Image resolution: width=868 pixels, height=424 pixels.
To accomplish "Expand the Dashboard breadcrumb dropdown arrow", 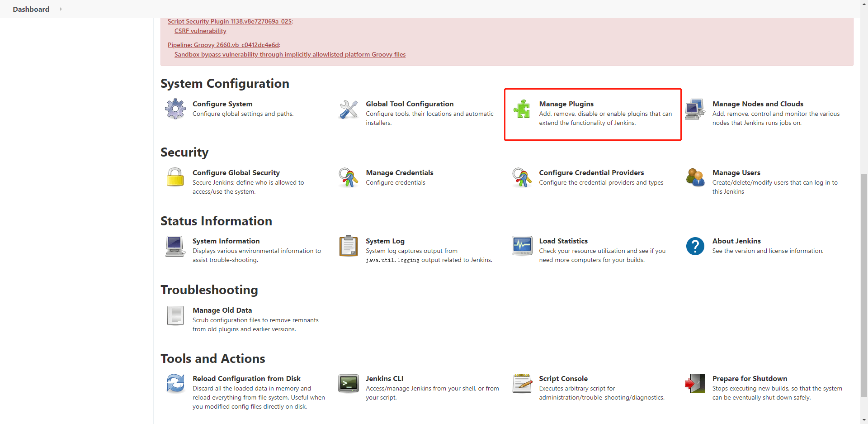I will tap(61, 9).
